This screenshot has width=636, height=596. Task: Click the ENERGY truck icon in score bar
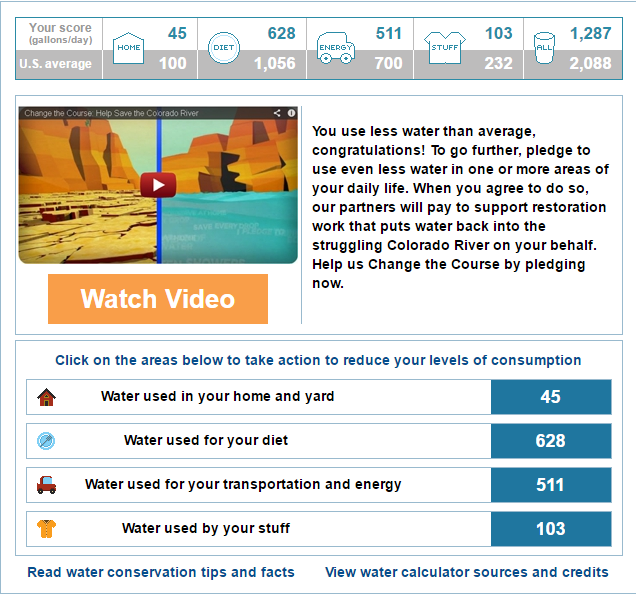(335, 48)
